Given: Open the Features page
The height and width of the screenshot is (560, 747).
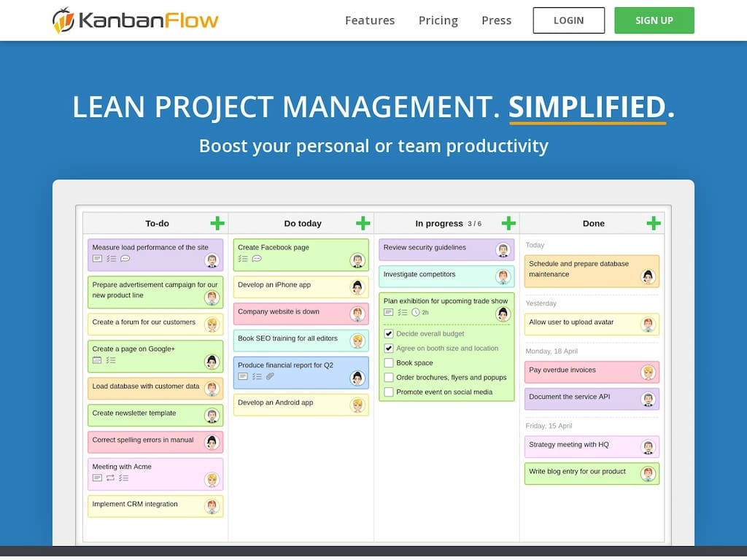Looking at the screenshot, I should click(370, 20).
